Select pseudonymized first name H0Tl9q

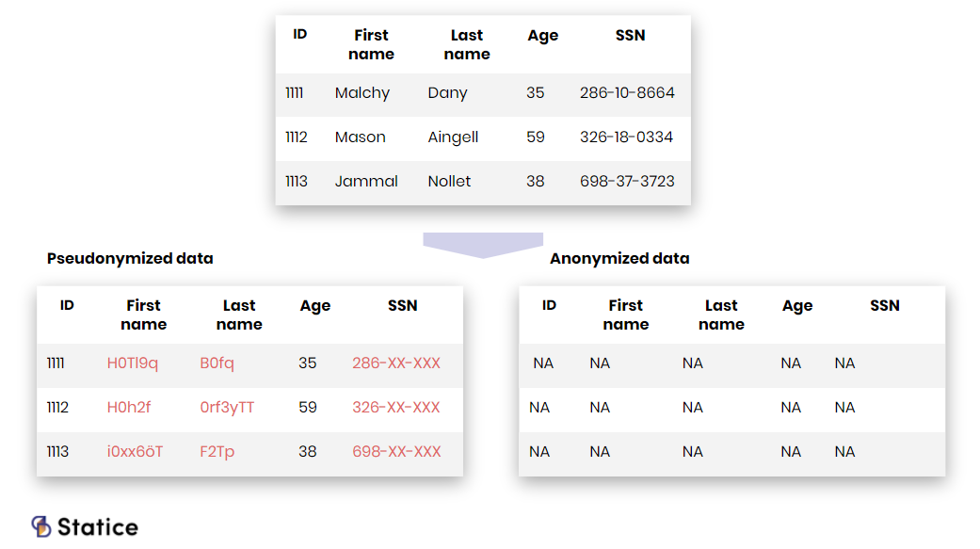pyautogui.click(x=133, y=363)
